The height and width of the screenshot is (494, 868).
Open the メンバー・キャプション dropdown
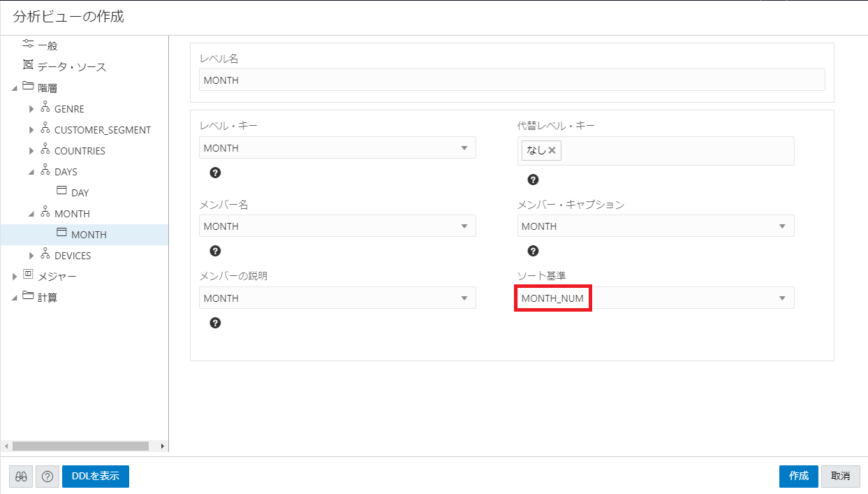click(x=782, y=226)
